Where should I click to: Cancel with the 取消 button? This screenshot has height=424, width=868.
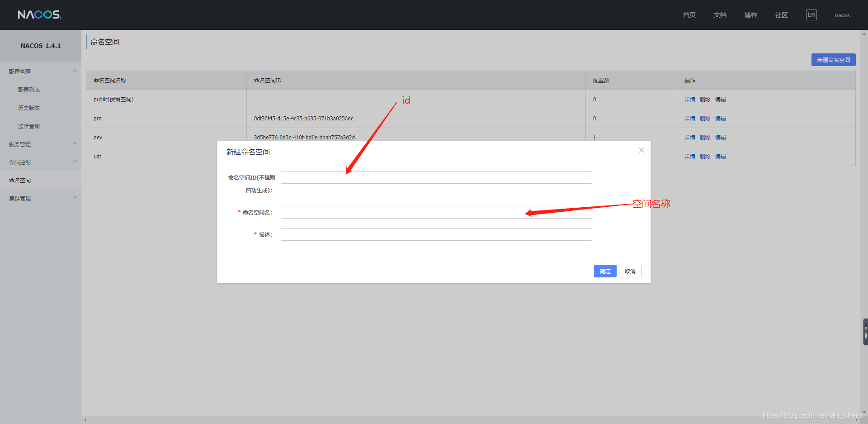point(630,271)
